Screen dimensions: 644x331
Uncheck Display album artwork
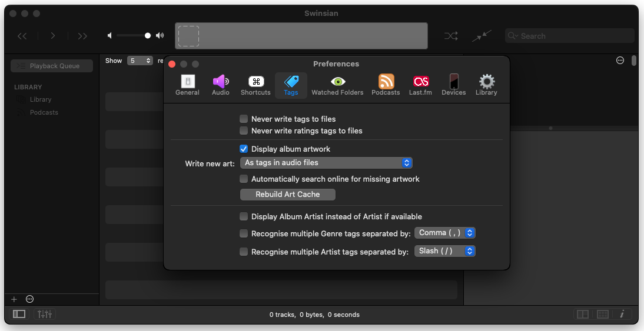click(x=244, y=149)
